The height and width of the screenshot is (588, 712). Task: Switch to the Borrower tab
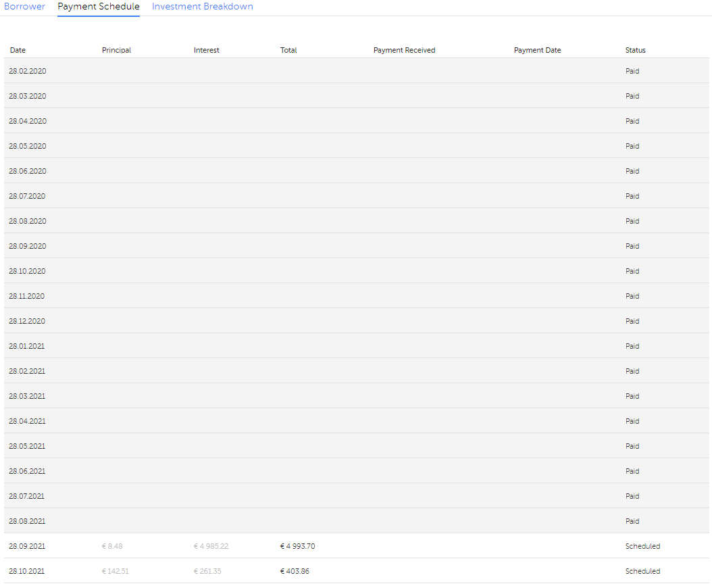[24, 7]
